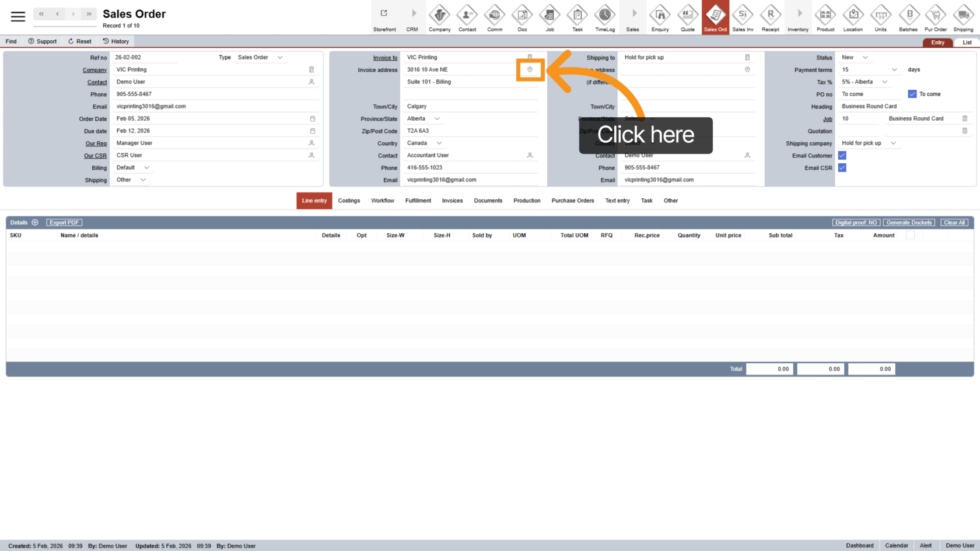The height and width of the screenshot is (551, 980).
Task: Click the Heading input field
Action: click(x=904, y=107)
